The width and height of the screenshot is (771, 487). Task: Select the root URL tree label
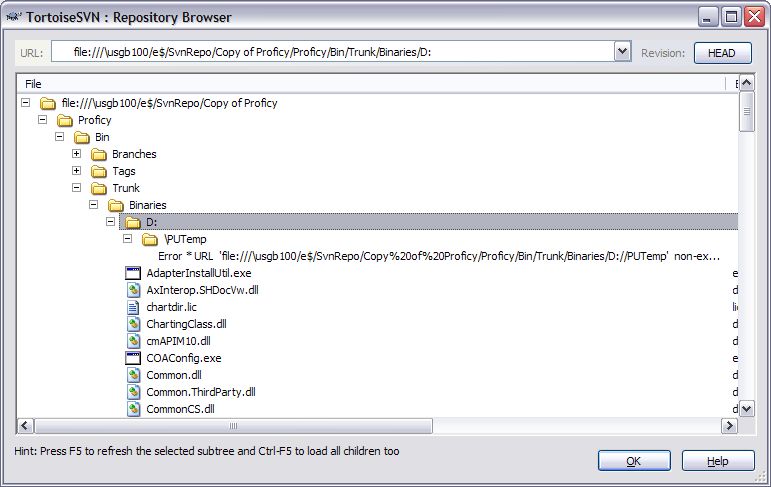tap(170, 103)
